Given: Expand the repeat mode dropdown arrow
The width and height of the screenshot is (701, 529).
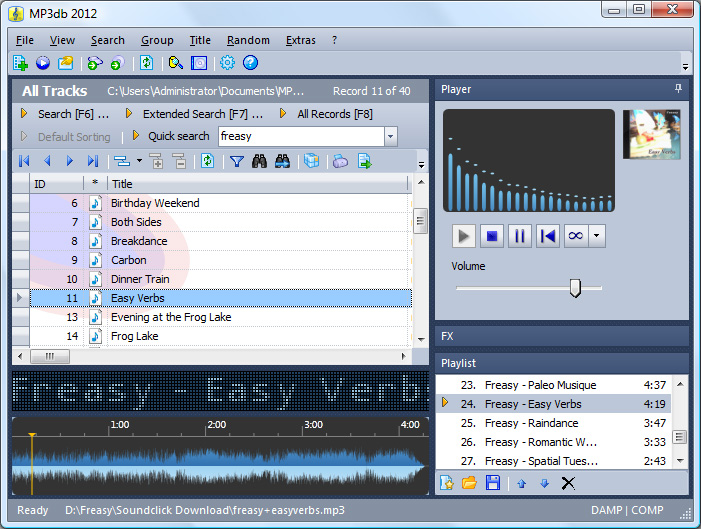Looking at the screenshot, I should click(x=597, y=236).
